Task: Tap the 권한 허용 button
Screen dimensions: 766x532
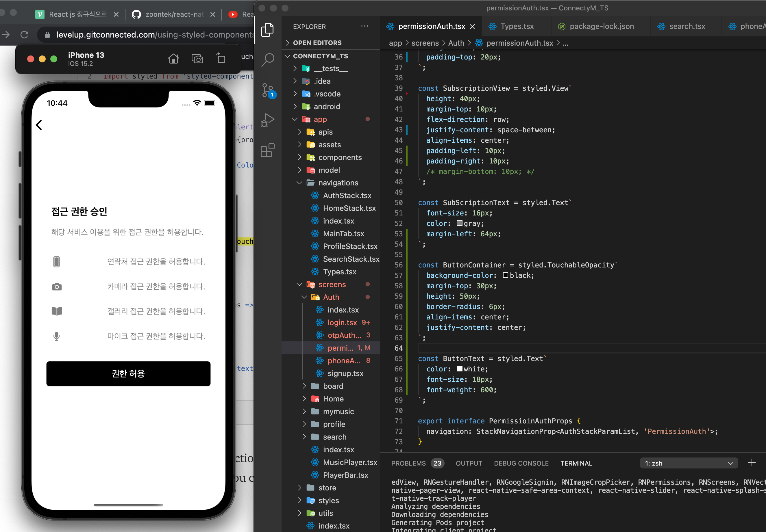Action: click(x=128, y=374)
